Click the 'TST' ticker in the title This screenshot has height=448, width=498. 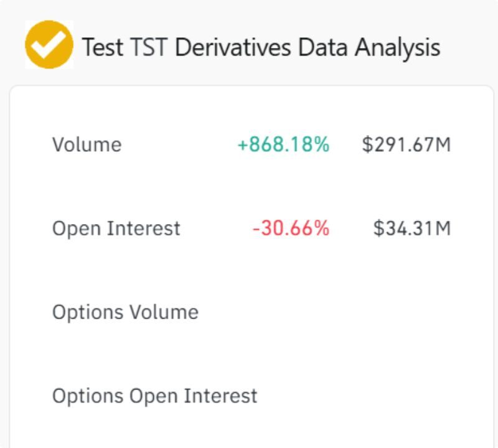tap(148, 47)
